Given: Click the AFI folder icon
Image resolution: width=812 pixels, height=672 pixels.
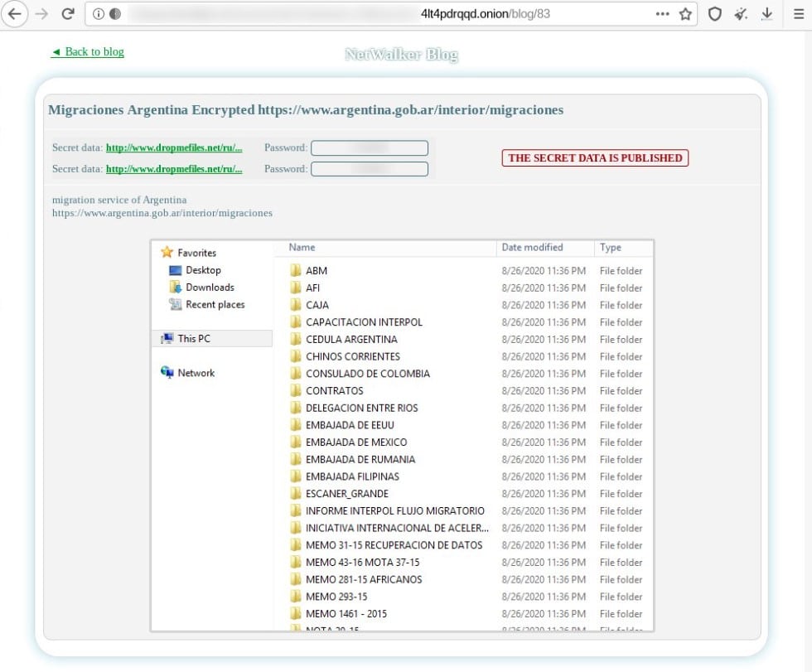Looking at the screenshot, I should [x=296, y=288].
